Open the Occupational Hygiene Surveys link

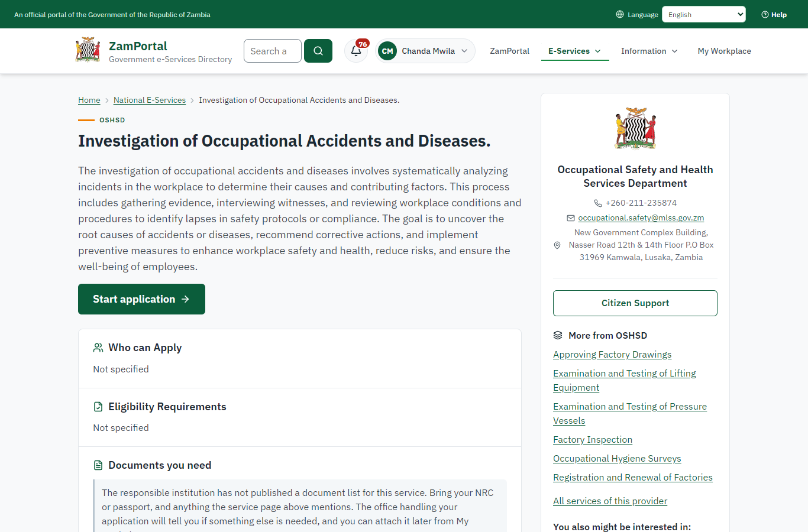617,459
